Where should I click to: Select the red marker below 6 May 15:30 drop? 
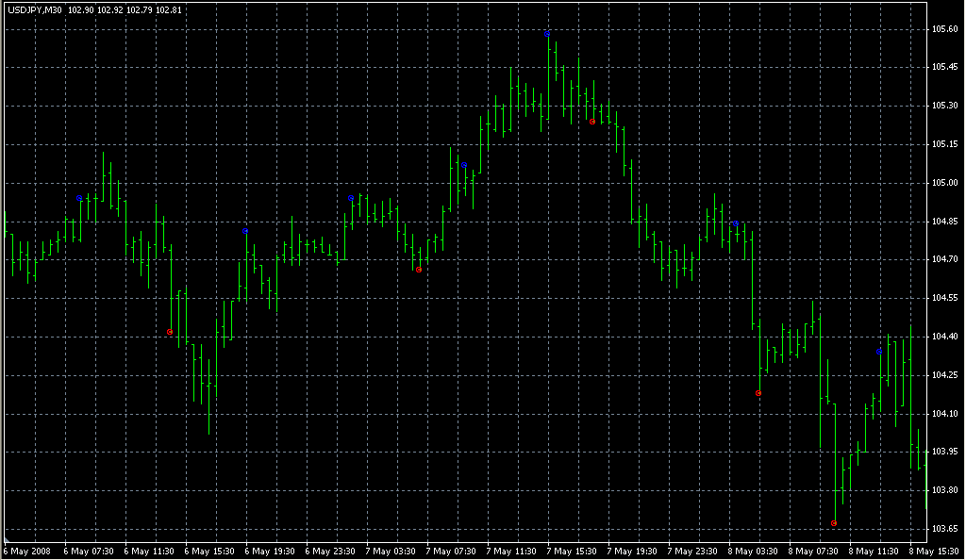(170, 332)
